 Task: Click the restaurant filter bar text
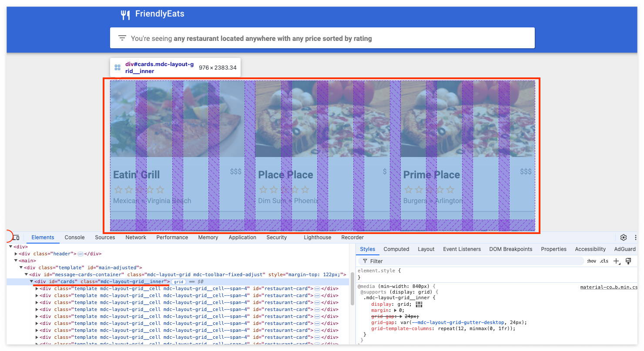pos(252,39)
